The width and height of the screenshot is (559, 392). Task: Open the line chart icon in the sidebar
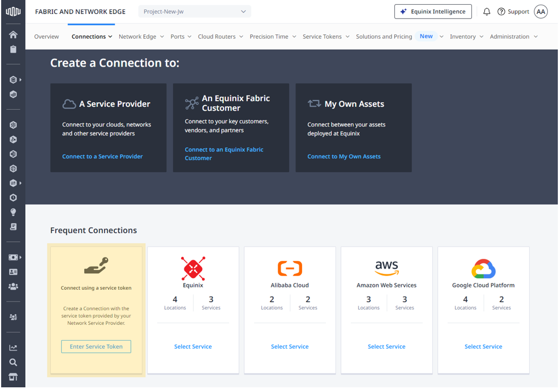pyautogui.click(x=13, y=348)
